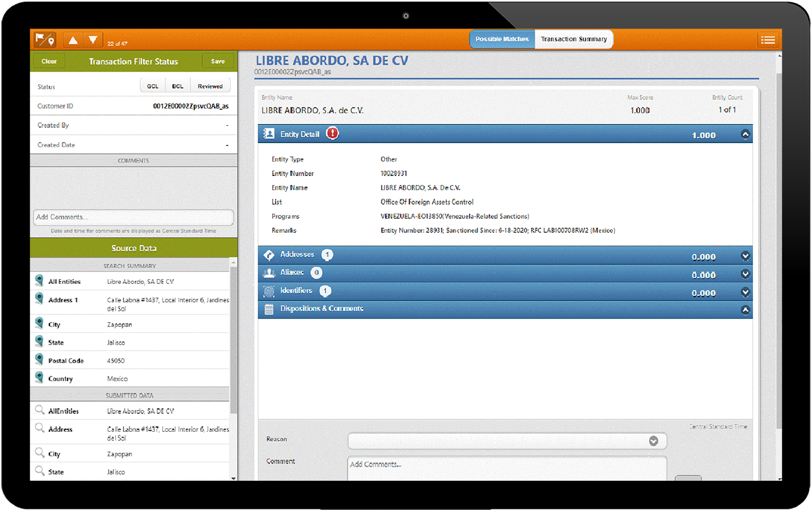The image size is (812, 510).
Task: Click the magnifier icon next to AllEntities
Action: [x=39, y=410]
